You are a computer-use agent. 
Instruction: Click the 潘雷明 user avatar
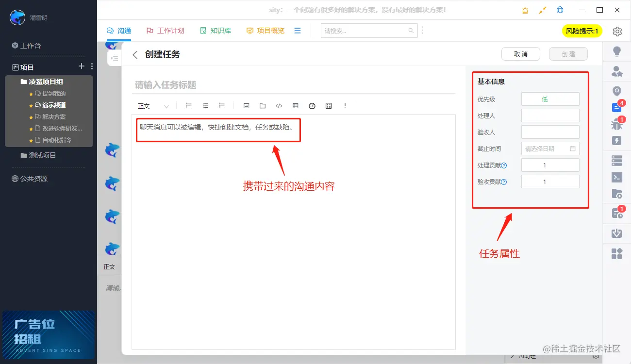17,18
